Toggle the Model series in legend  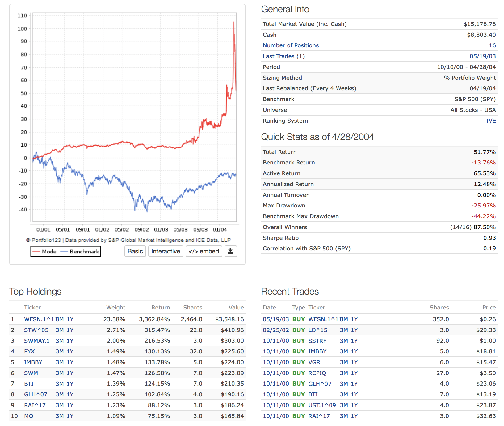point(45,252)
